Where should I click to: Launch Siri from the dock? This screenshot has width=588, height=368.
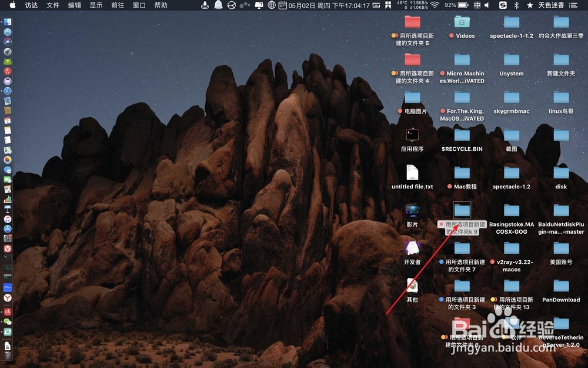click(x=8, y=42)
